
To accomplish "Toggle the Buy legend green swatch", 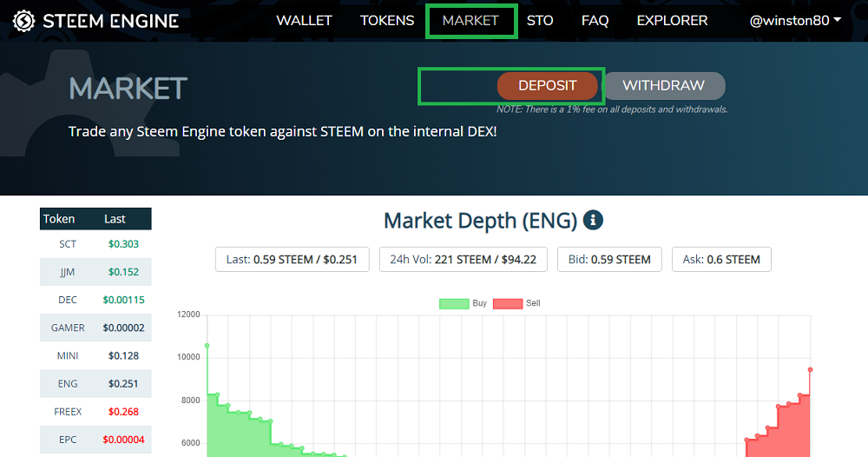I will (454, 303).
